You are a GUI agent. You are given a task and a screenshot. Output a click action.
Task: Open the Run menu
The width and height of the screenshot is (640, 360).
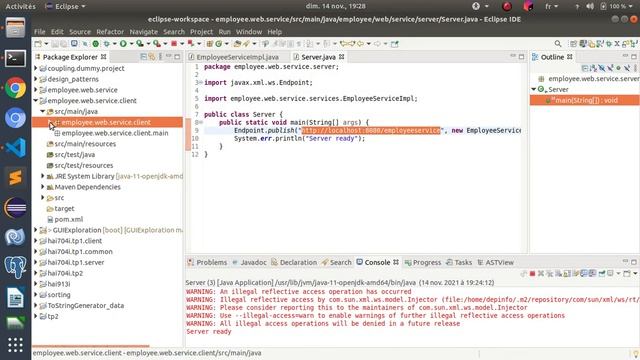224,31
